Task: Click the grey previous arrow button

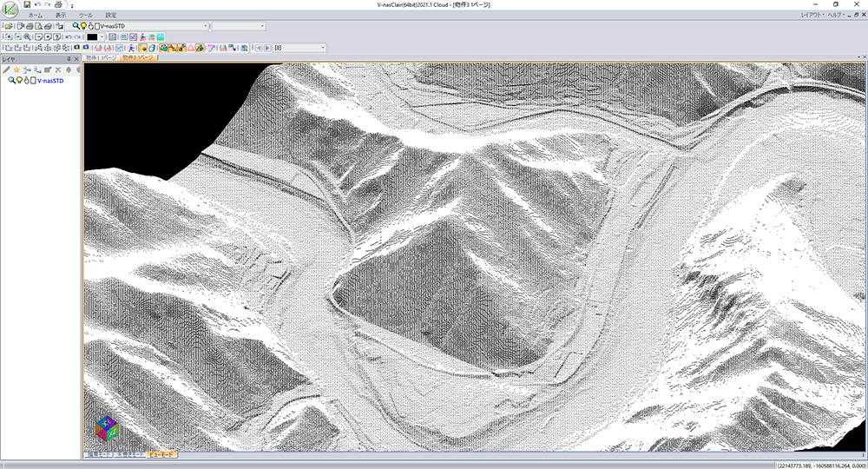Action: click(259, 48)
